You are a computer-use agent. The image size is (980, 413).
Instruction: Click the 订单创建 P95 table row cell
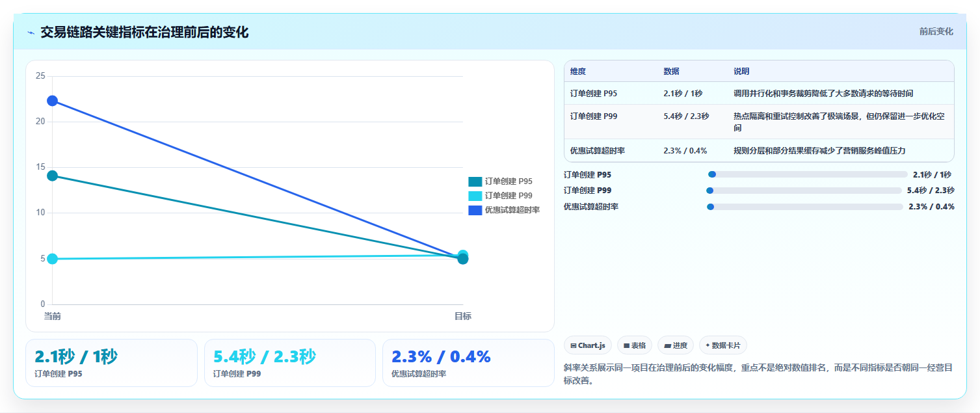(594, 94)
